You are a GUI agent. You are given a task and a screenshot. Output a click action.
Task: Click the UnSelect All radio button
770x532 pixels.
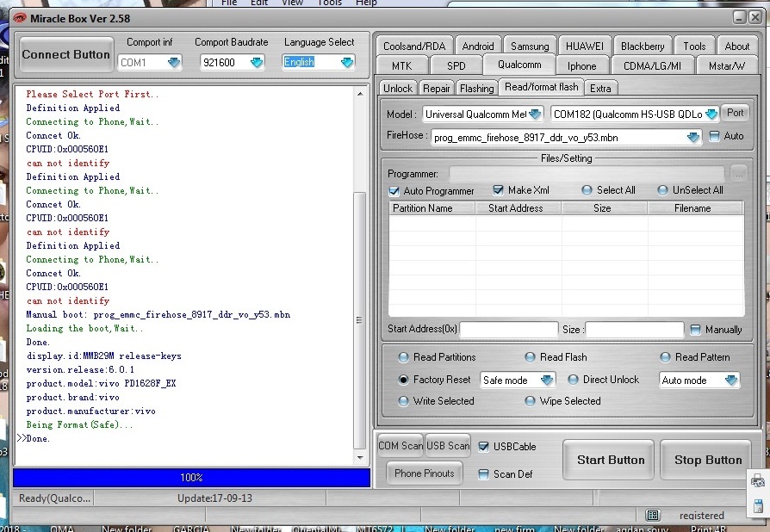click(x=662, y=190)
